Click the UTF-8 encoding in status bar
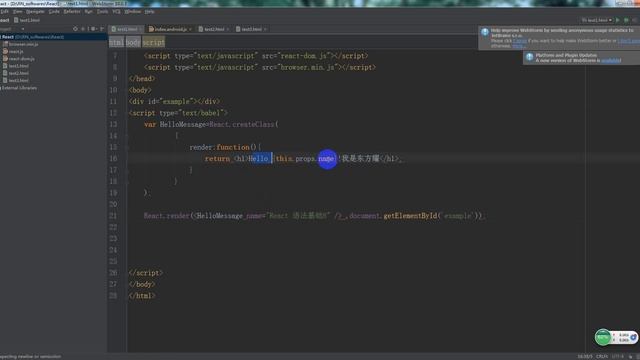Viewport: 640px width, 360px height. pyautogui.click(x=618, y=356)
